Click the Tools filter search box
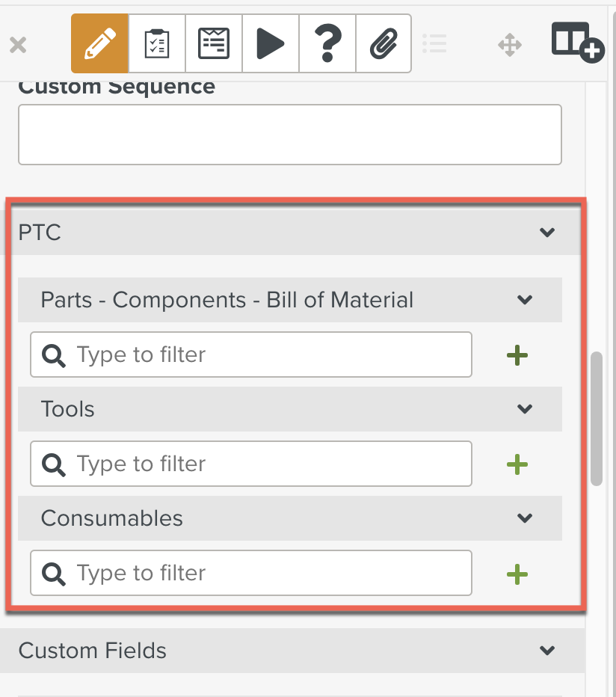The height and width of the screenshot is (697, 616). point(250,464)
